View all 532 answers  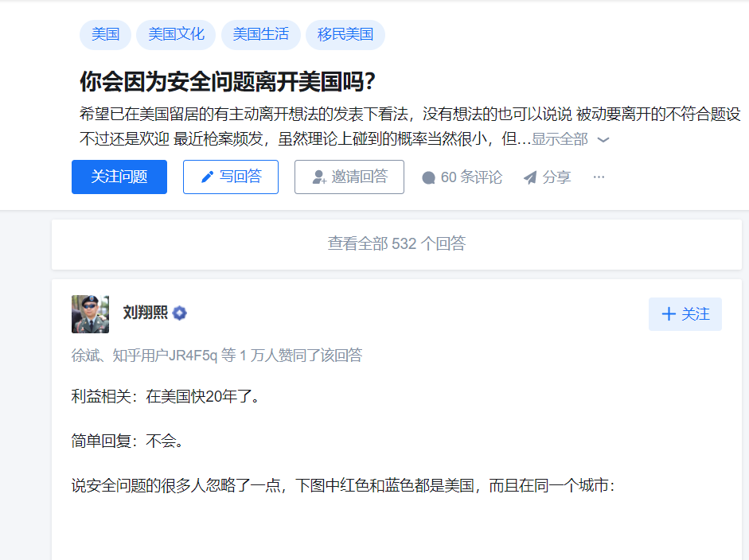tap(396, 244)
